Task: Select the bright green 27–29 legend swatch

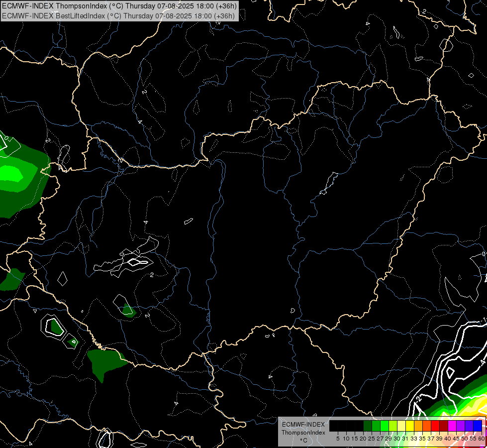Action: pyautogui.click(x=385, y=426)
